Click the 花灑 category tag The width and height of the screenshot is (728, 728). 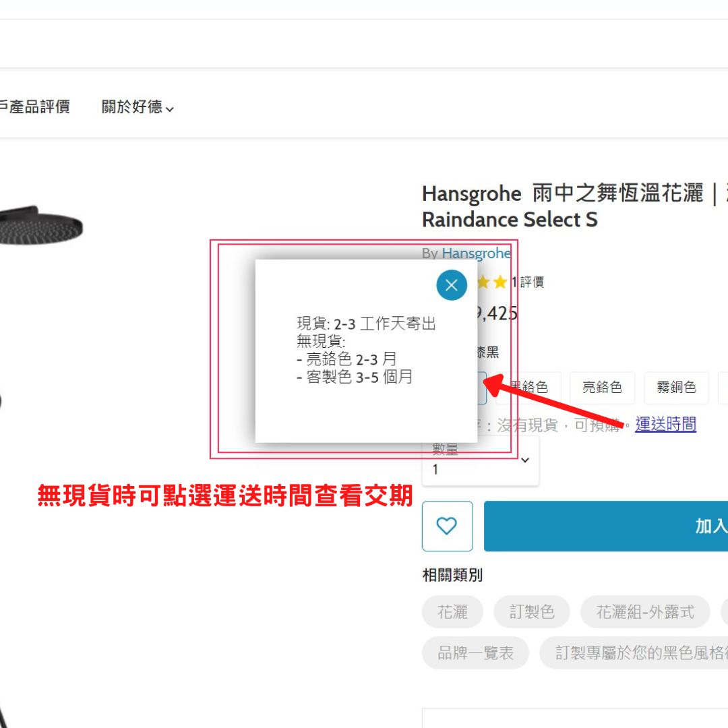(452, 611)
